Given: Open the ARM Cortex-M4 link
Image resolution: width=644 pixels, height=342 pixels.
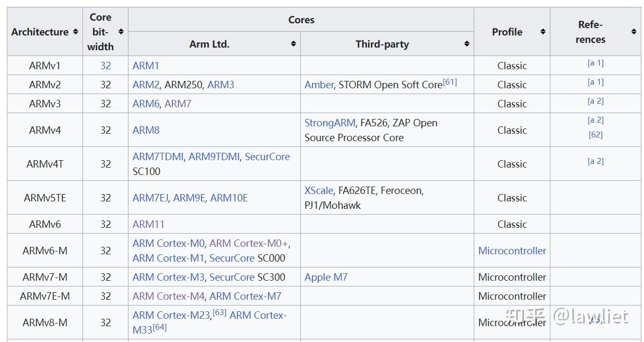Looking at the screenshot, I should [168, 296].
